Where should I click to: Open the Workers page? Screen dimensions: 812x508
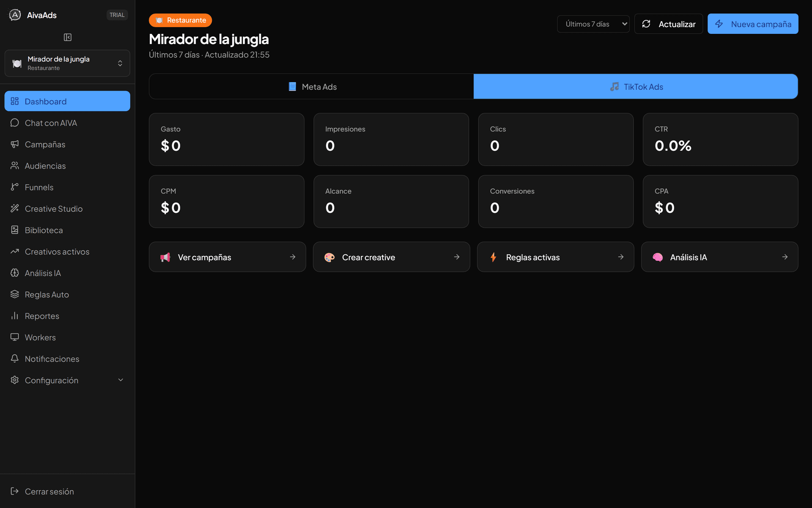[x=67, y=337]
